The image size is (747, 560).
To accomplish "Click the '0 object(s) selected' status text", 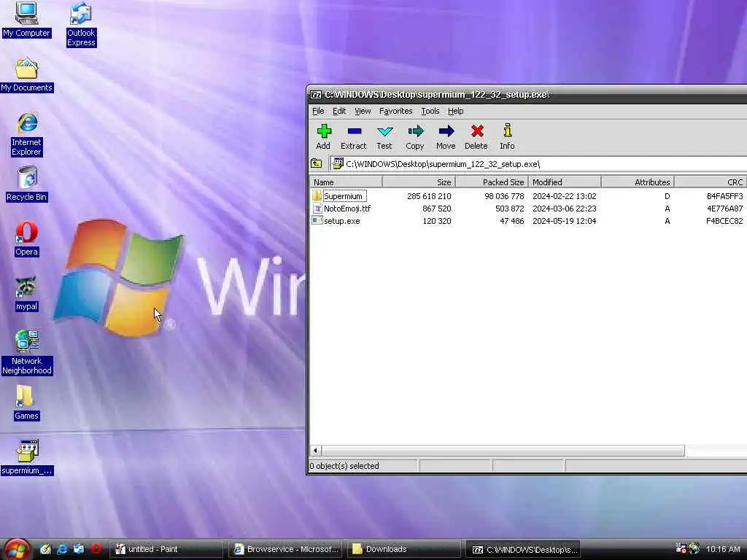I will coord(344,466).
